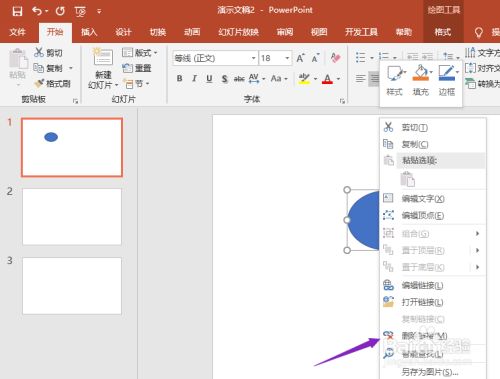Open the 节 section dropdown
500x379 pixels.
[137, 83]
